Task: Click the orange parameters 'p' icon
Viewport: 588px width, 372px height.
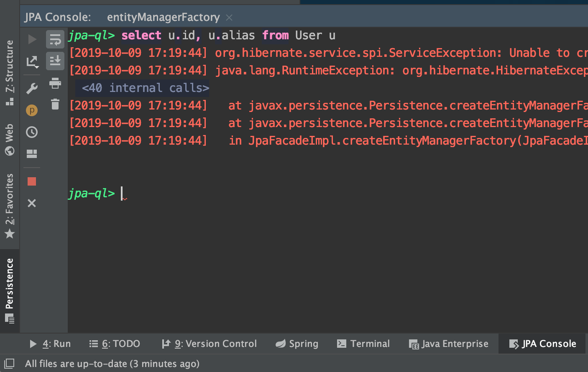Action: [32, 110]
